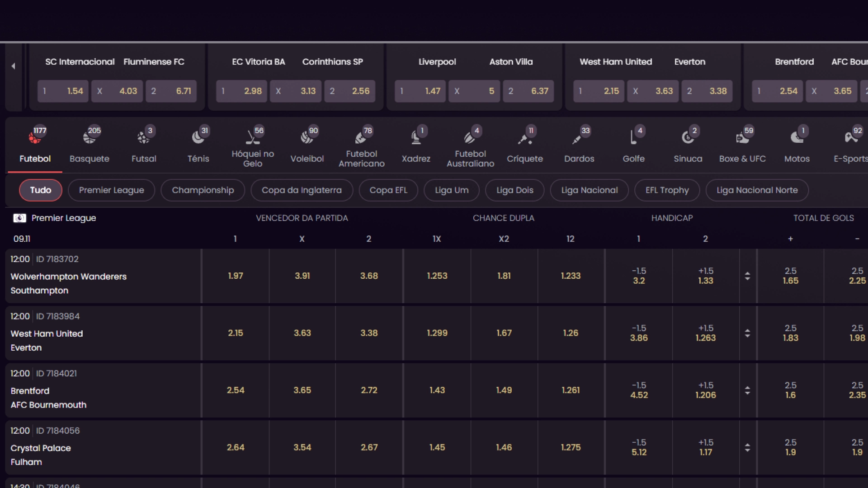Choose the Liga Dois filter

(515, 190)
